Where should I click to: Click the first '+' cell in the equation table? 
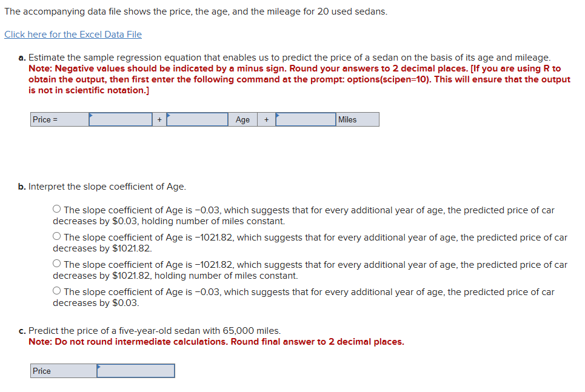(x=159, y=119)
